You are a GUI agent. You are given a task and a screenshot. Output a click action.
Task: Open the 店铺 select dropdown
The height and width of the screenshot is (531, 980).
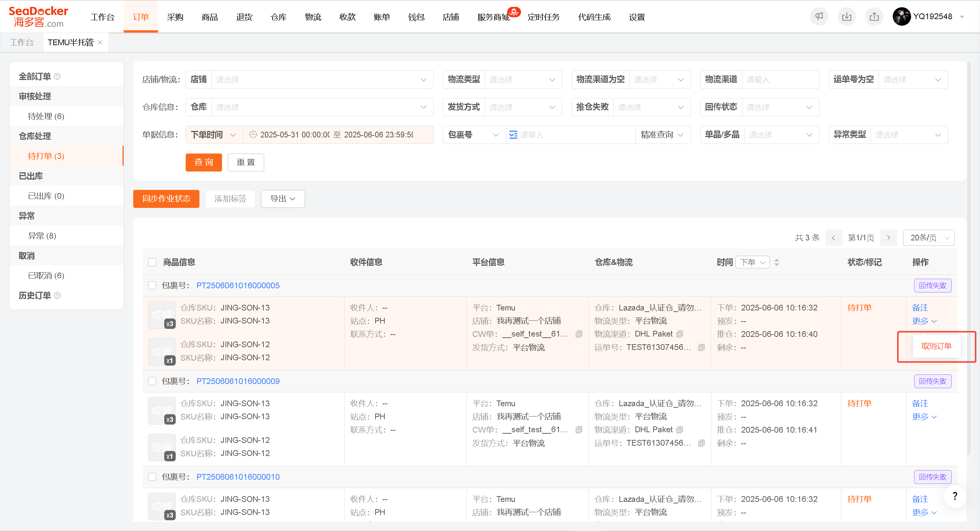click(322, 80)
